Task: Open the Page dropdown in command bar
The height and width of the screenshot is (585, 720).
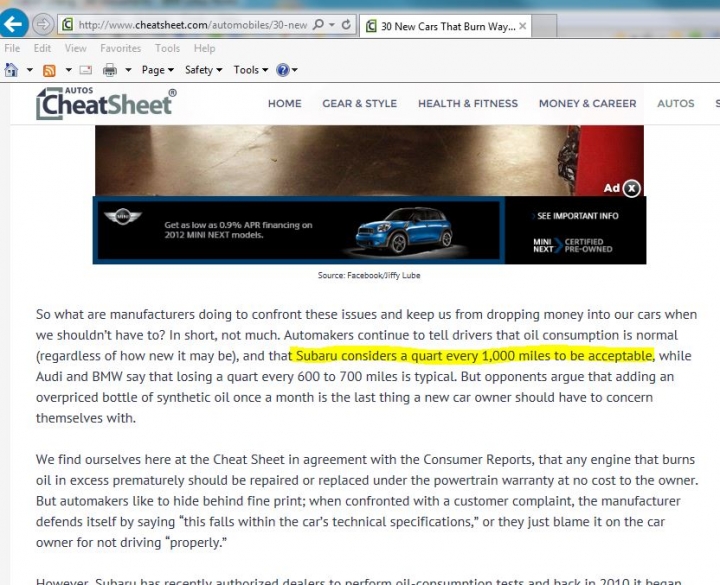Action: (x=158, y=70)
